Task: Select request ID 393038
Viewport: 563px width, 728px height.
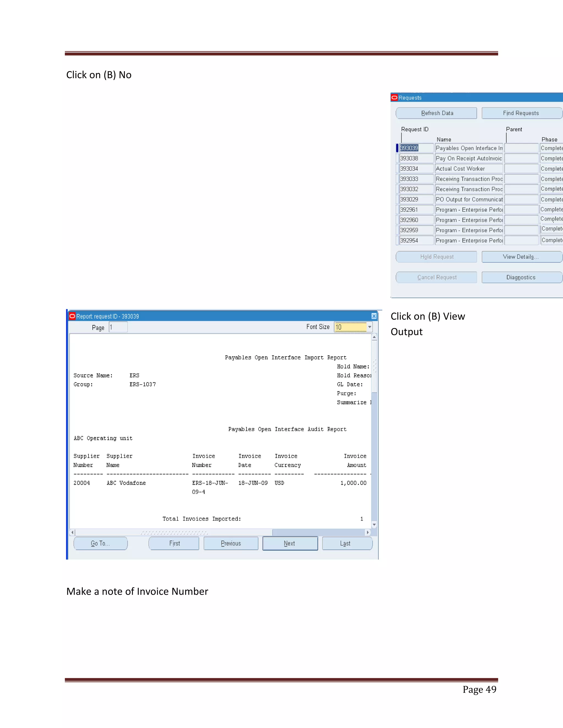Action: 416,158
